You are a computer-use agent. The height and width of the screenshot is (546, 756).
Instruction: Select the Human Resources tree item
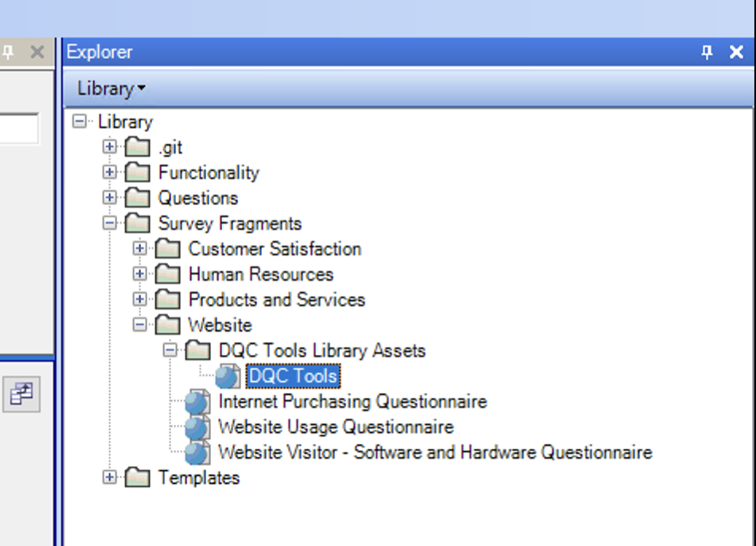(260, 275)
